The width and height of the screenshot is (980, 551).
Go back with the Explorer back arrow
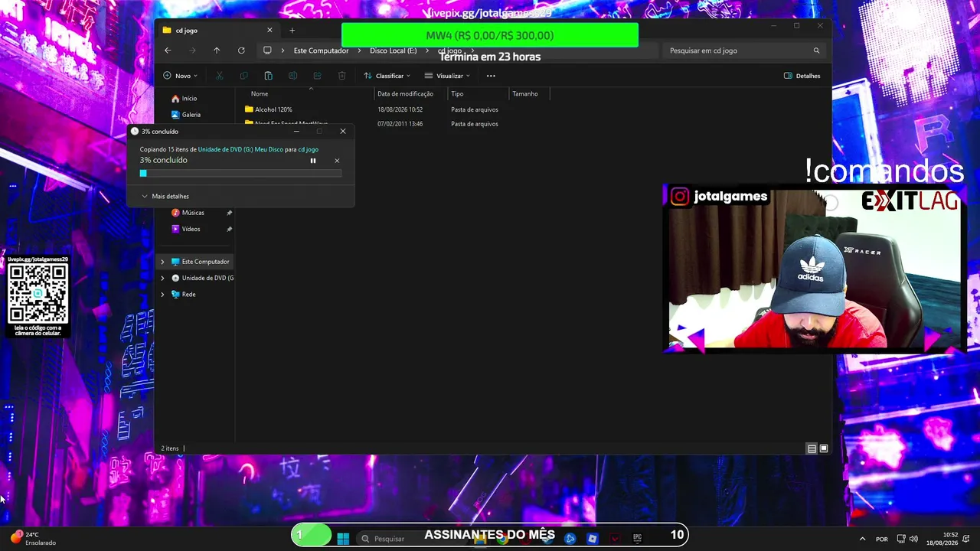point(168,51)
